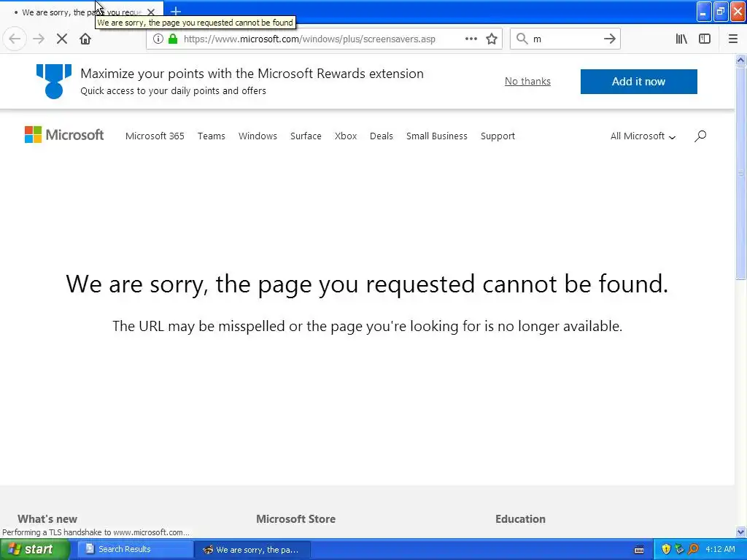Expand the All Microsoft dropdown

coord(643,136)
